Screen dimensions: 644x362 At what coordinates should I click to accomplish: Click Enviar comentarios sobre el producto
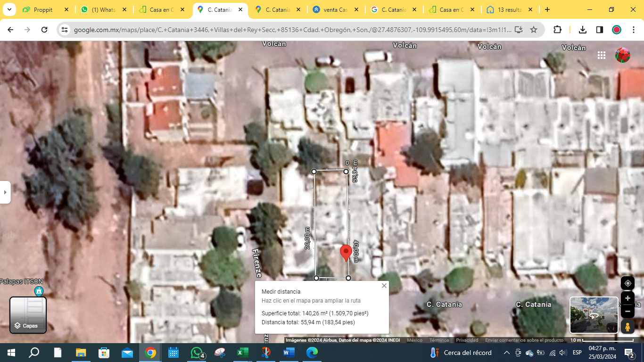pyautogui.click(x=524, y=340)
